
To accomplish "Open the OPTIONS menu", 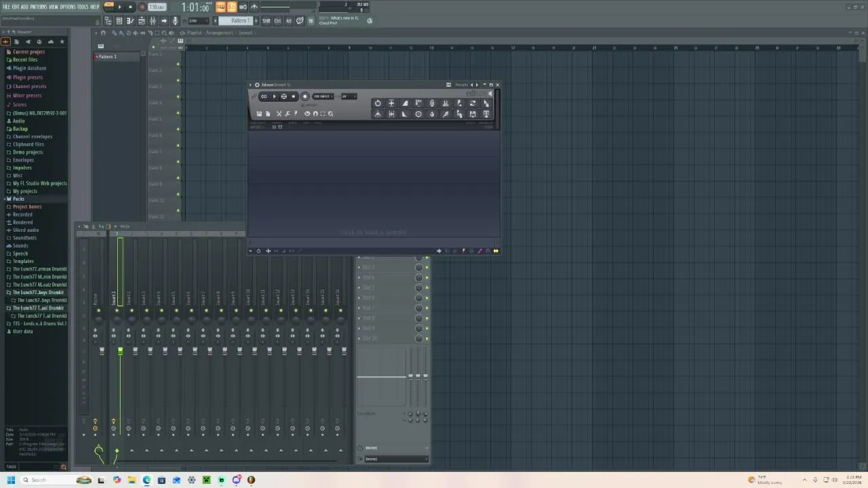I will [68, 7].
